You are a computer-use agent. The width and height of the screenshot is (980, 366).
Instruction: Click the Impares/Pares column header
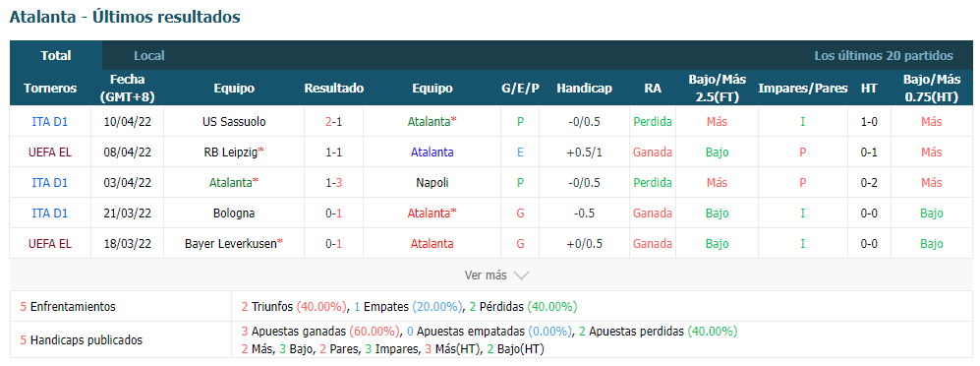pyautogui.click(x=802, y=89)
